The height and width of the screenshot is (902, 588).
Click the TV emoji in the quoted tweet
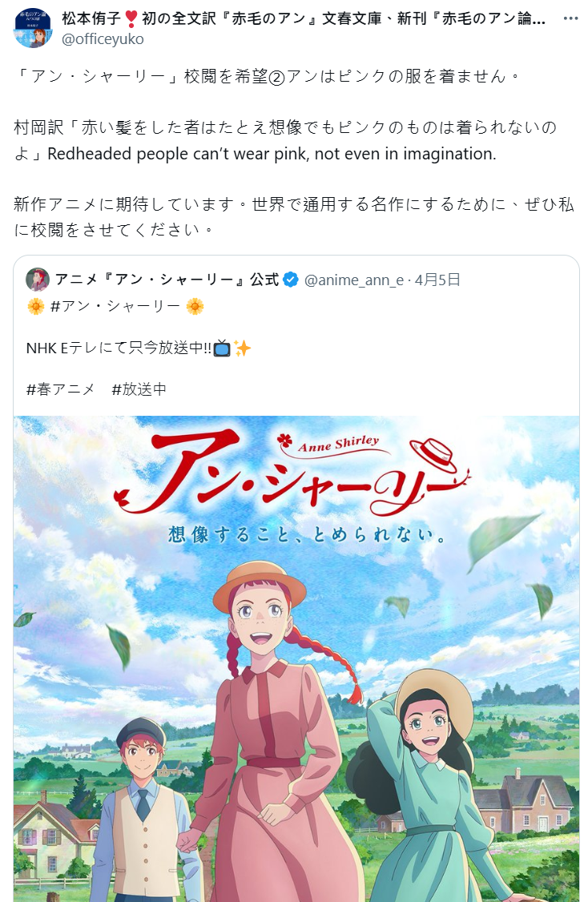click(222, 348)
